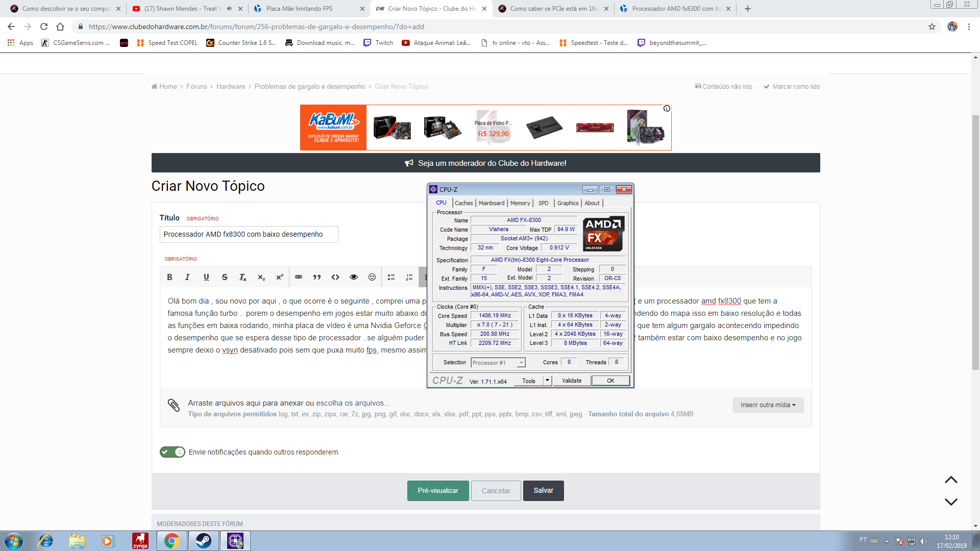Click the browser address bar

point(500,27)
